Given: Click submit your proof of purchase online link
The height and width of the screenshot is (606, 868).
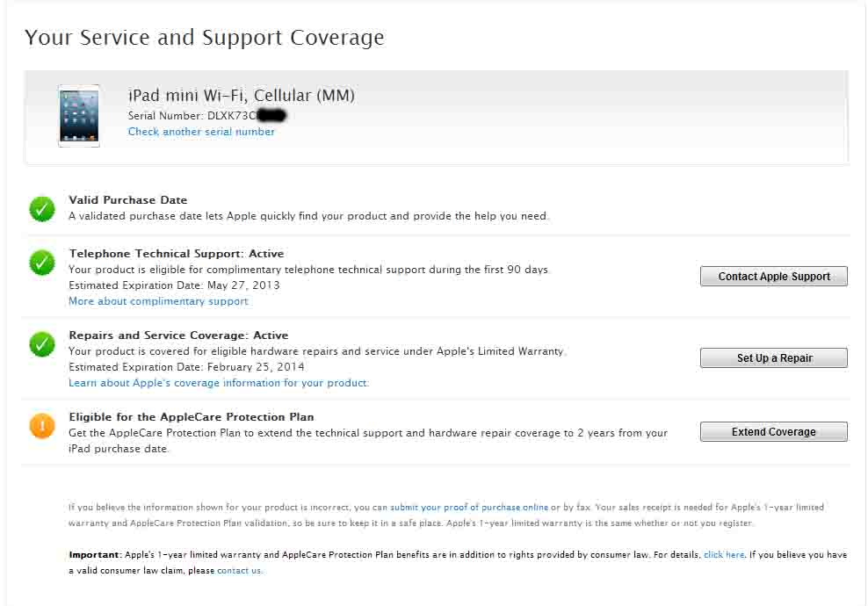Looking at the screenshot, I should tap(469, 508).
